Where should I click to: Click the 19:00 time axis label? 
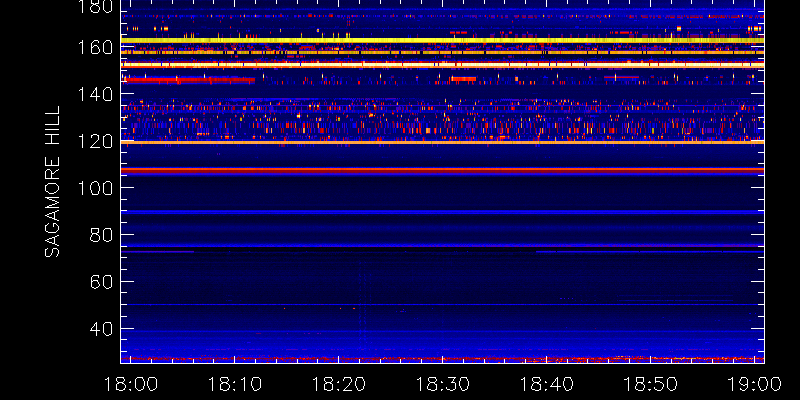pyautogui.click(x=755, y=384)
